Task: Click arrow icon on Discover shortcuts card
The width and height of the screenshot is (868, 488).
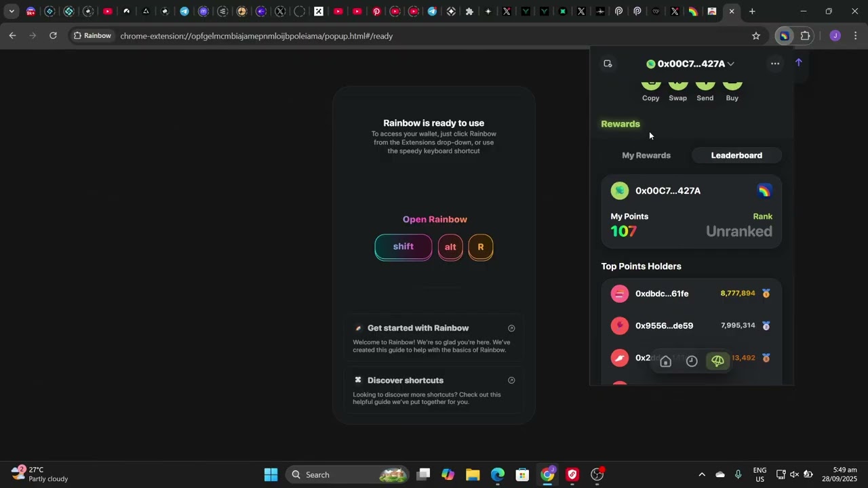Action: (x=511, y=380)
